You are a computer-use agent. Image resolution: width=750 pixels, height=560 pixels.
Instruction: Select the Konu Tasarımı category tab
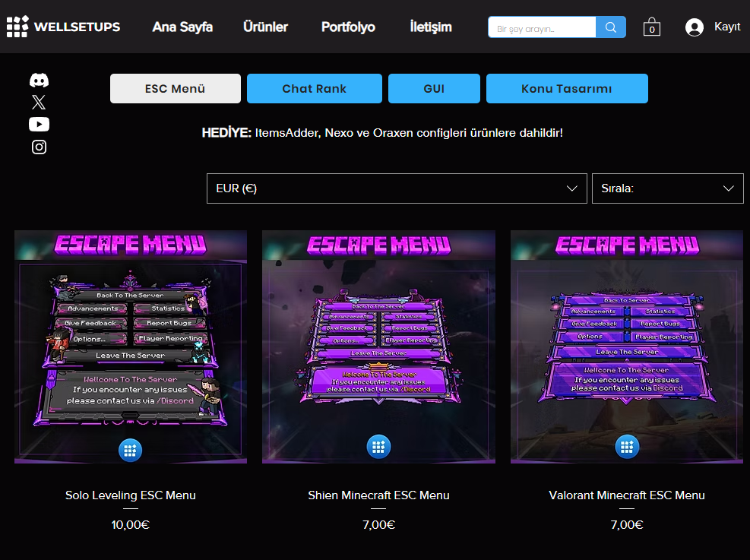[567, 88]
